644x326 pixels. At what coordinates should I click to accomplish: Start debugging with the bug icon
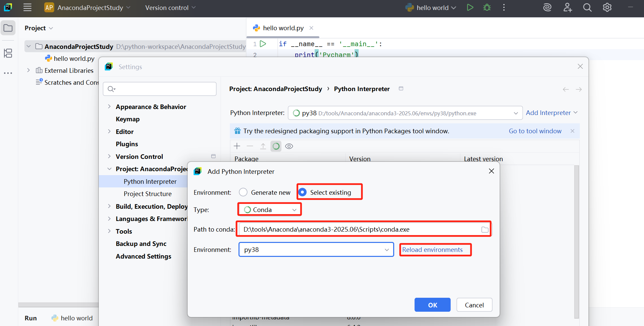487,7
